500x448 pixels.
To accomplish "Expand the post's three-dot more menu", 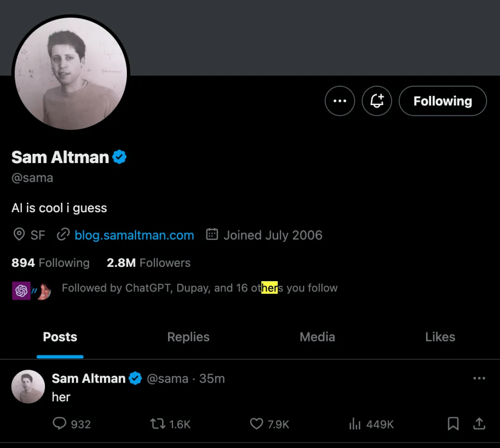I will [x=479, y=379].
